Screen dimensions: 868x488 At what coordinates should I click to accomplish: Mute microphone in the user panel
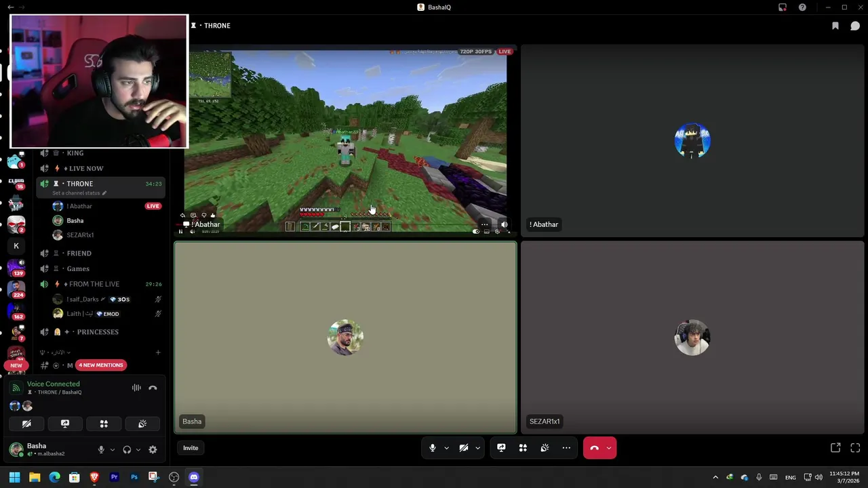point(101,449)
